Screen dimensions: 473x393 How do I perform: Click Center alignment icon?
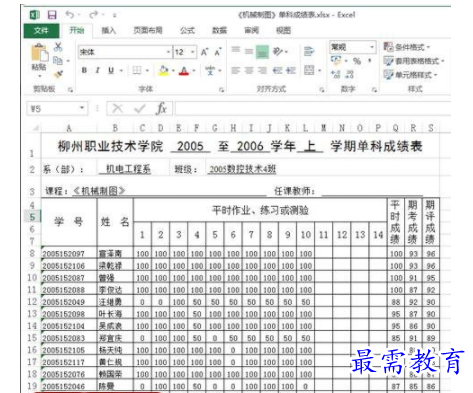(x=249, y=70)
